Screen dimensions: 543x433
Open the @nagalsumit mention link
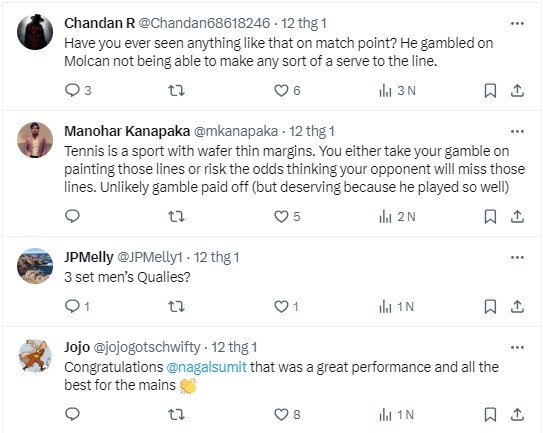tap(207, 367)
